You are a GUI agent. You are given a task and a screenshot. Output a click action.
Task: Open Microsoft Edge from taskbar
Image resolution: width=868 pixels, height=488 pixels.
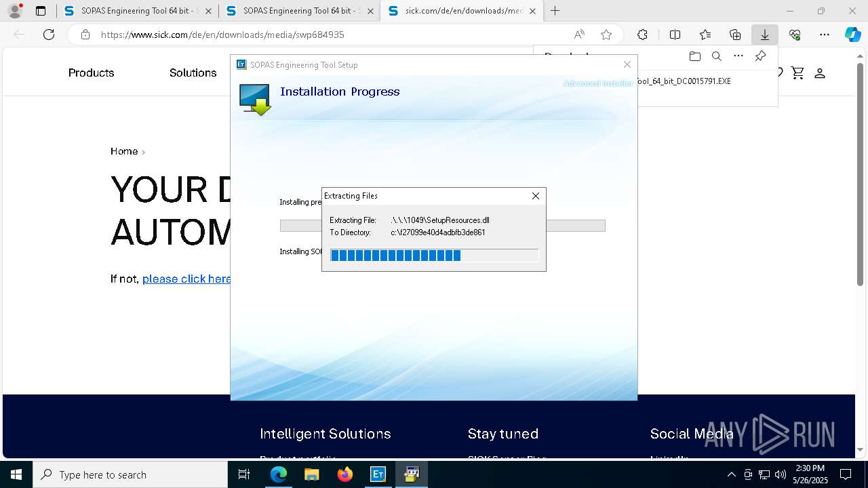pyautogui.click(x=278, y=474)
